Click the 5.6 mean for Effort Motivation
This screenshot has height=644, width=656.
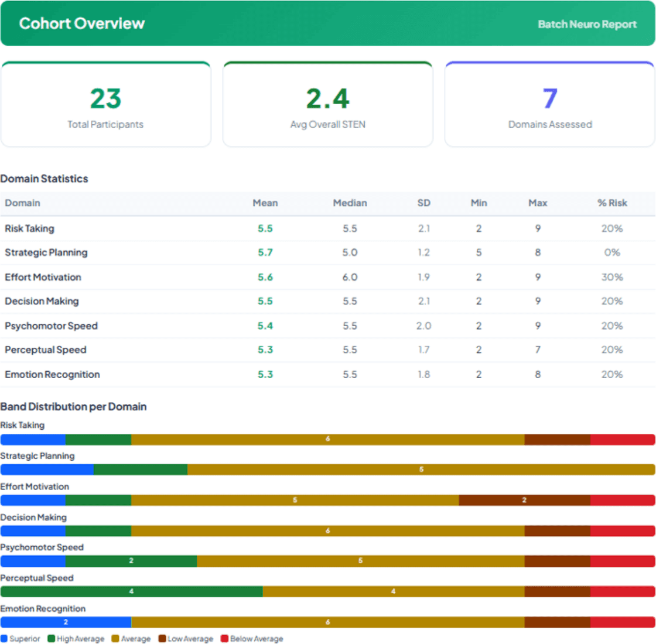(265, 278)
